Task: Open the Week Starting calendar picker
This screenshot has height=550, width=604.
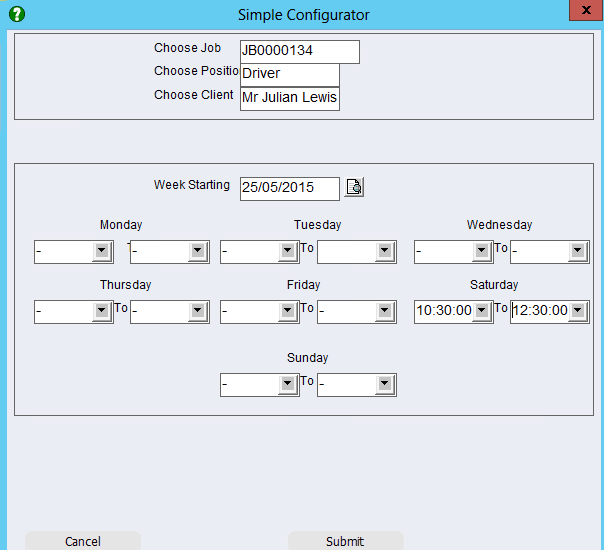Action: point(355,187)
